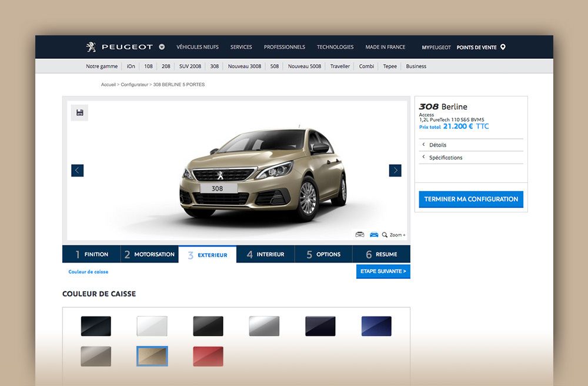588x386 pixels.
Task: Click the Zoom + magnifier control
Action: tap(393, 235)
